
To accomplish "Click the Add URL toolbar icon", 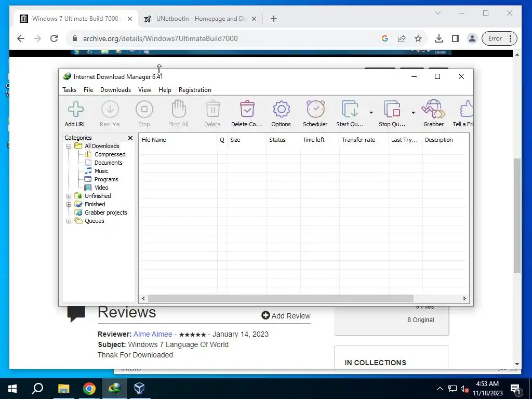I will point(75,114).
